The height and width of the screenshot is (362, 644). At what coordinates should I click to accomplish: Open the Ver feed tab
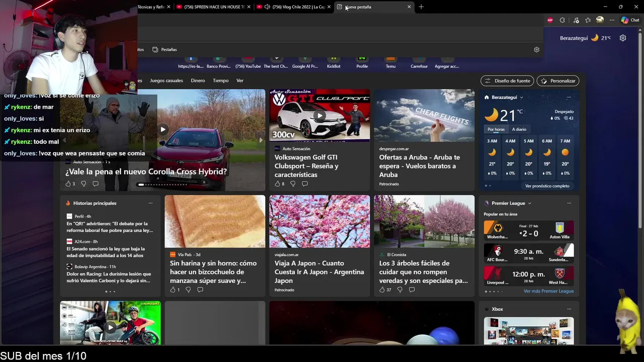point(240,80)
